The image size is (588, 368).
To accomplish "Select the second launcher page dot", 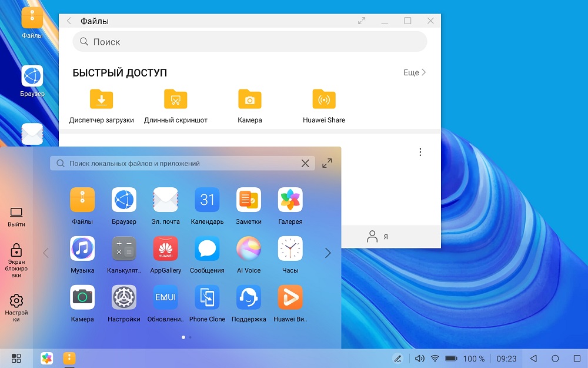I will tap(190, 337).
